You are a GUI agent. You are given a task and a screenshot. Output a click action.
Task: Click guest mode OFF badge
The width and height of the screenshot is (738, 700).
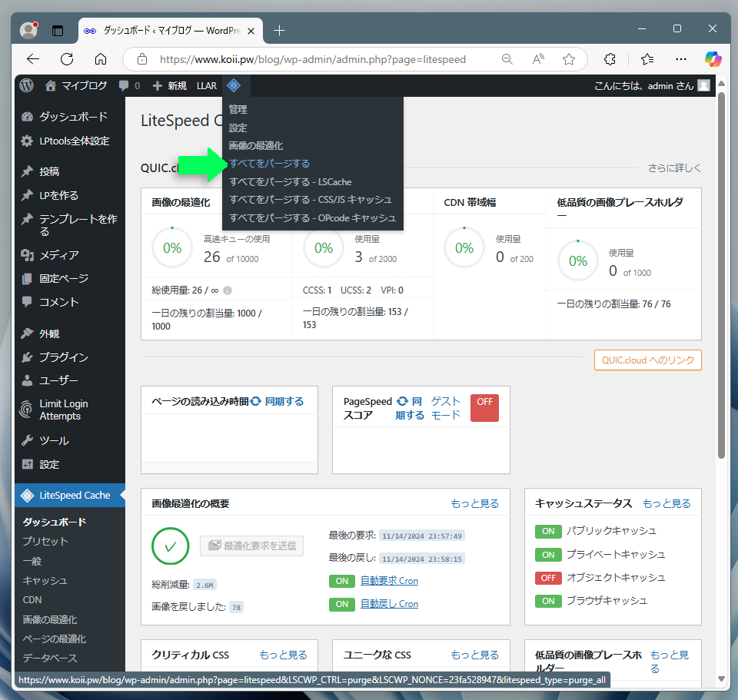pyautogui.click(x=484, y=407)
